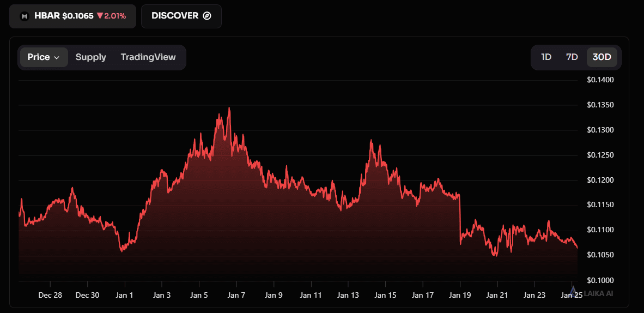Switch to the Supply tab
The height and width of the screenshot is (313, 644).
(91, 57)
